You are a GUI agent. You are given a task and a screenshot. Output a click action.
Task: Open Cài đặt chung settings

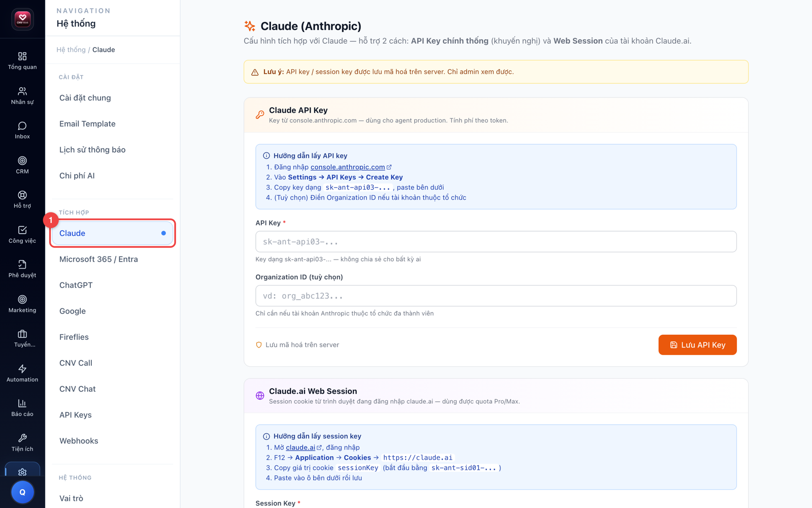pos(113,98)
